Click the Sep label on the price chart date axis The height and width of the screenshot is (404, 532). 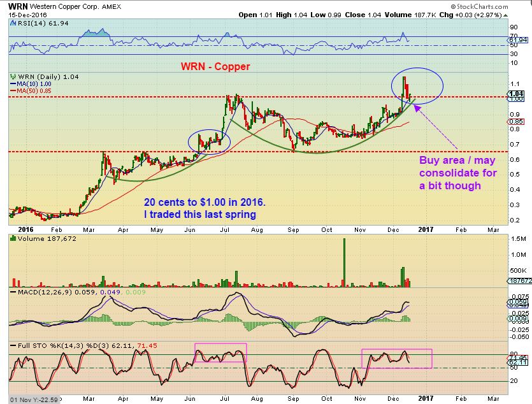(293, 229)
